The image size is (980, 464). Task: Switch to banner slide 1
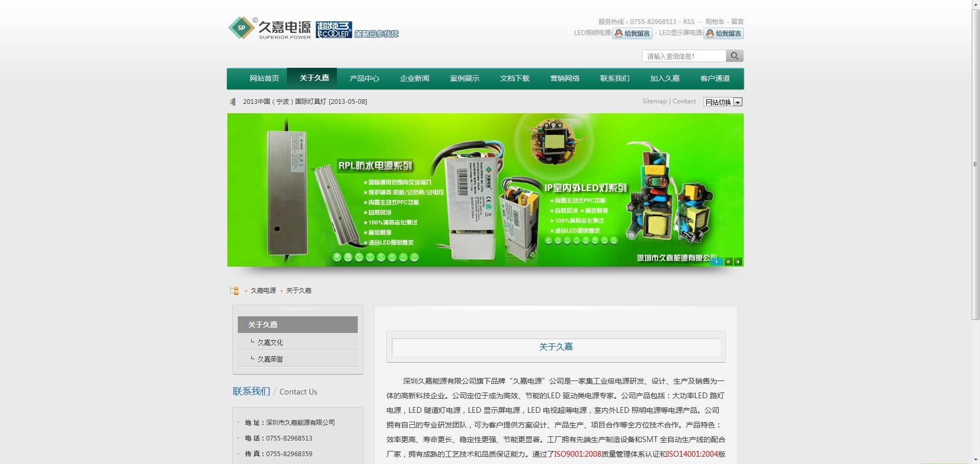[x=717, y=261]
